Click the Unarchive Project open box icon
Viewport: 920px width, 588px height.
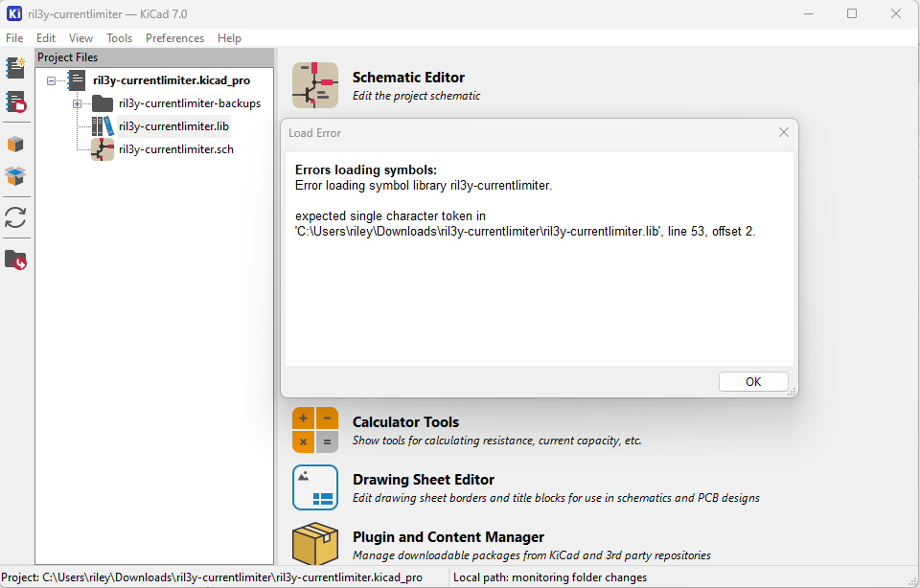(x=16, y=175)
